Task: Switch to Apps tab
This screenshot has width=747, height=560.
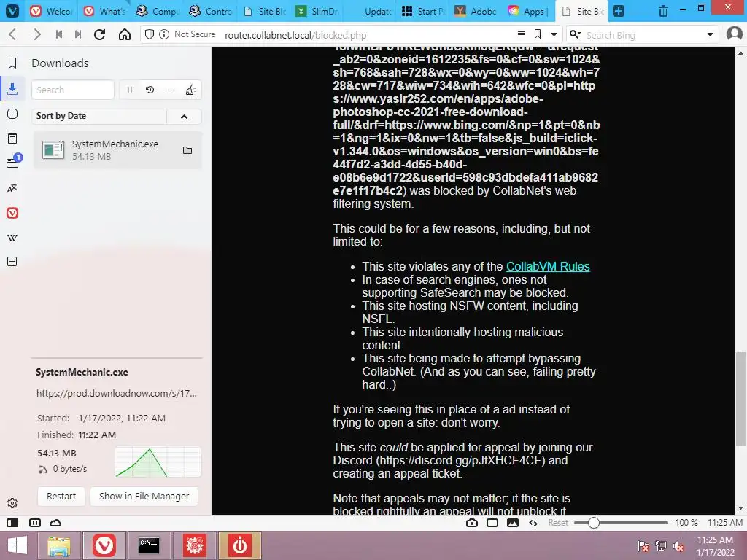Action: tap(529, 11)
